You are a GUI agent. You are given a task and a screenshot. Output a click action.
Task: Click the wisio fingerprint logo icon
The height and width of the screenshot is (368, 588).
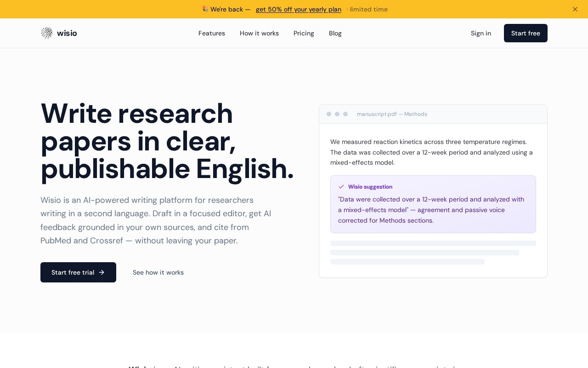47,33
